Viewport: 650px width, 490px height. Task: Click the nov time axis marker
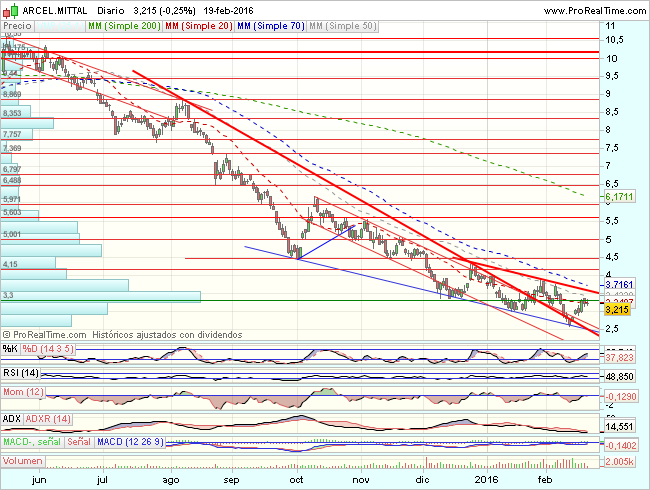coord(361,480)
